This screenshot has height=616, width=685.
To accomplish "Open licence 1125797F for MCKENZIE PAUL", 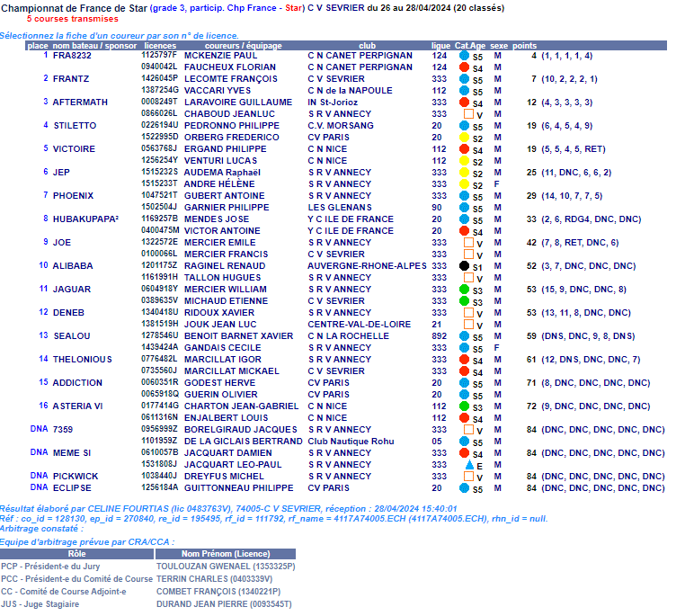I will (x=159, y=56).
